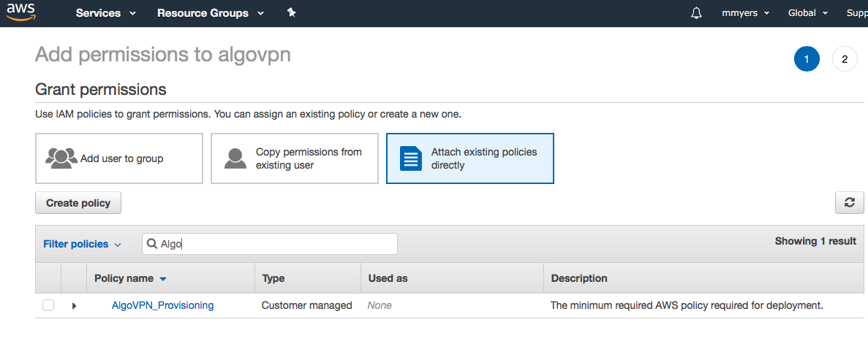Click the magnifier icon in search box
The width and height of the screenshot is (868, 341).
151,244
